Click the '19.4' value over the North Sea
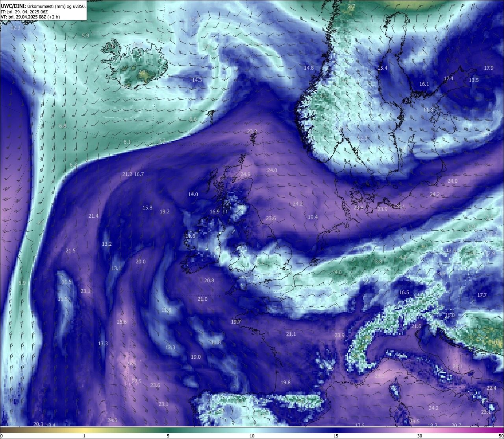This screenshot has height=439, width=504. 313,217
